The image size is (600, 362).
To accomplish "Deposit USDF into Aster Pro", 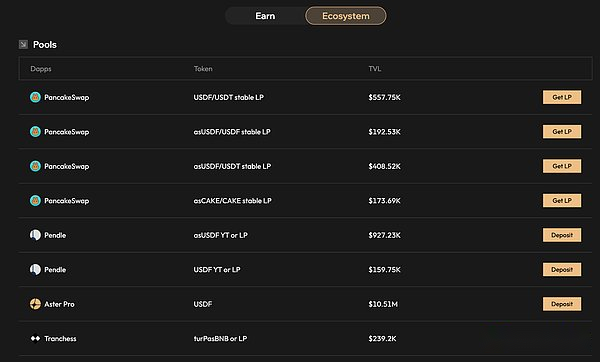I will tap(562, 304).
